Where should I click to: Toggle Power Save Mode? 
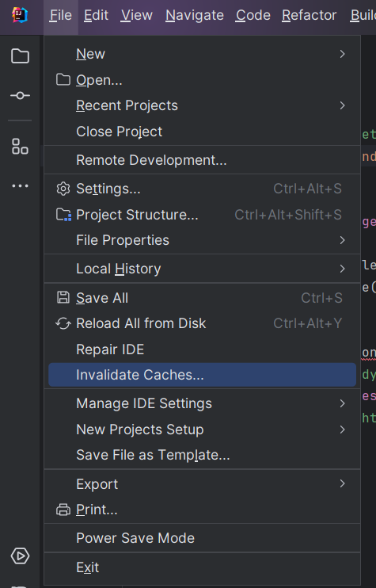tap(202, 538)
